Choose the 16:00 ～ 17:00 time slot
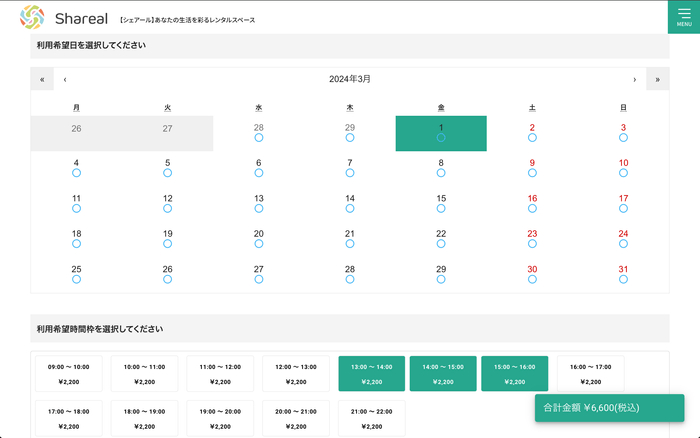700x438 pixels. click(590, 373)
